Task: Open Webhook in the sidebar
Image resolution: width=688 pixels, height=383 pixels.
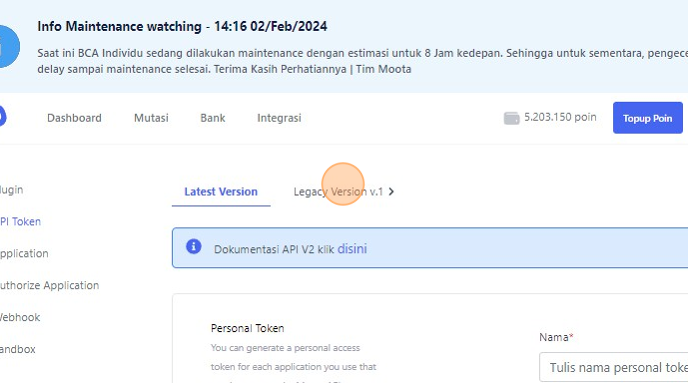Action: 20,317
